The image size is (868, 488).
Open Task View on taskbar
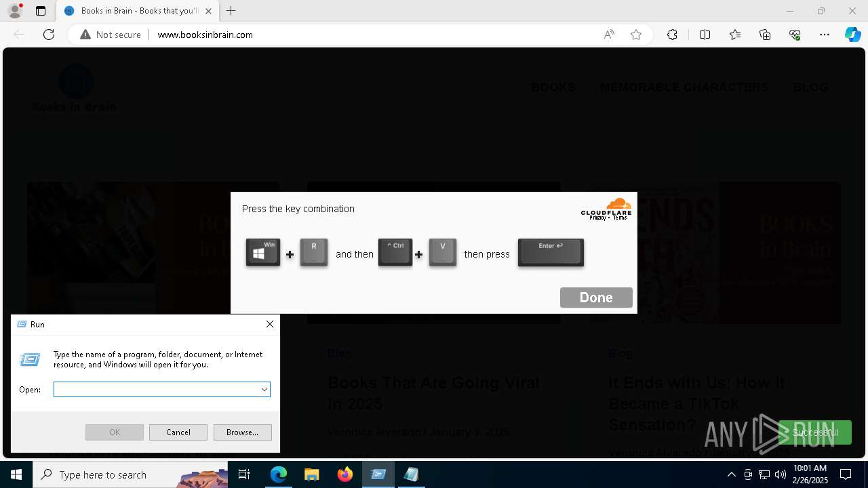point(245,474)
